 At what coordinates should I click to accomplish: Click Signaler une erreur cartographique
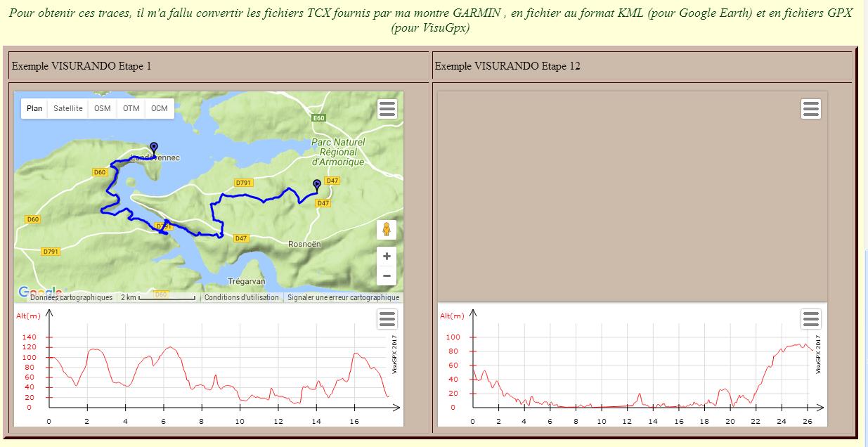pos(343,297)
